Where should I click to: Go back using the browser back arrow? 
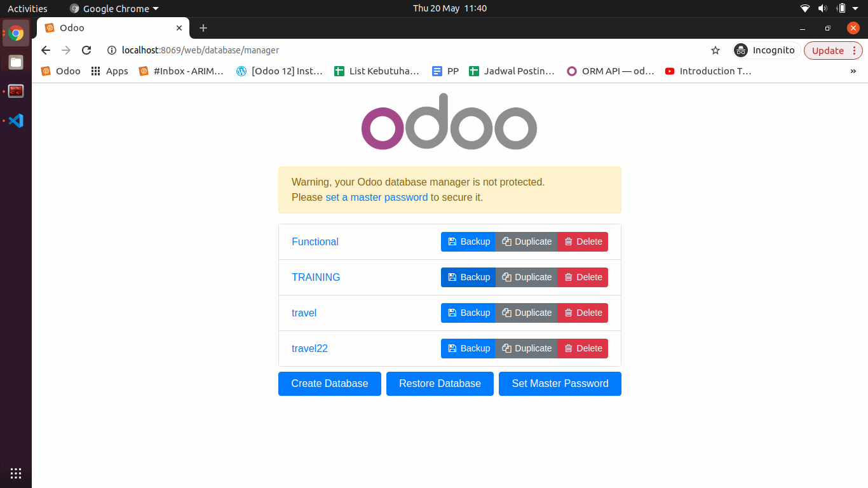click(x=46, y=50)
